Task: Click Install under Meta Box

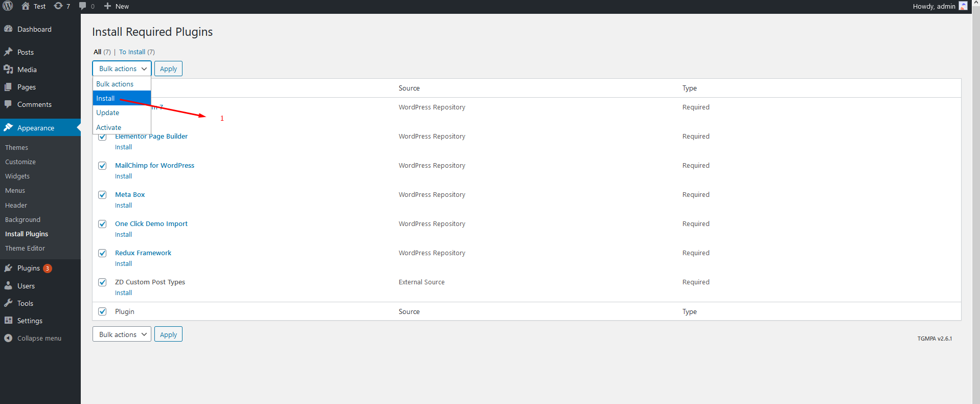Action: coord(123,206)
